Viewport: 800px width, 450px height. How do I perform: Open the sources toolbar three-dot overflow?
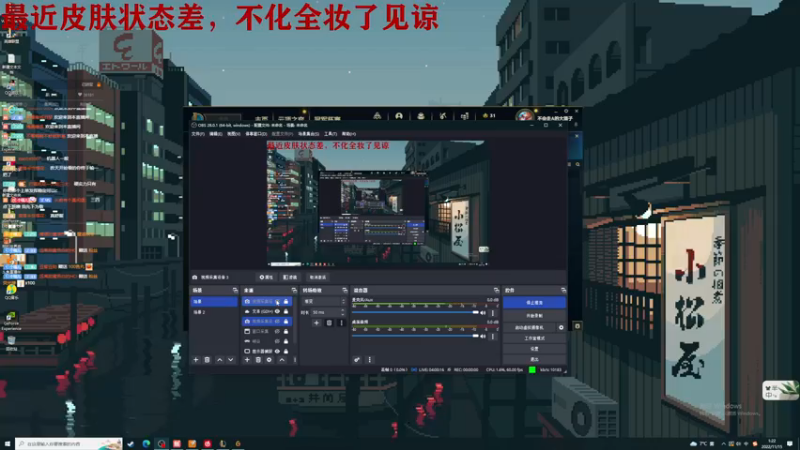(x=294, y=360)
